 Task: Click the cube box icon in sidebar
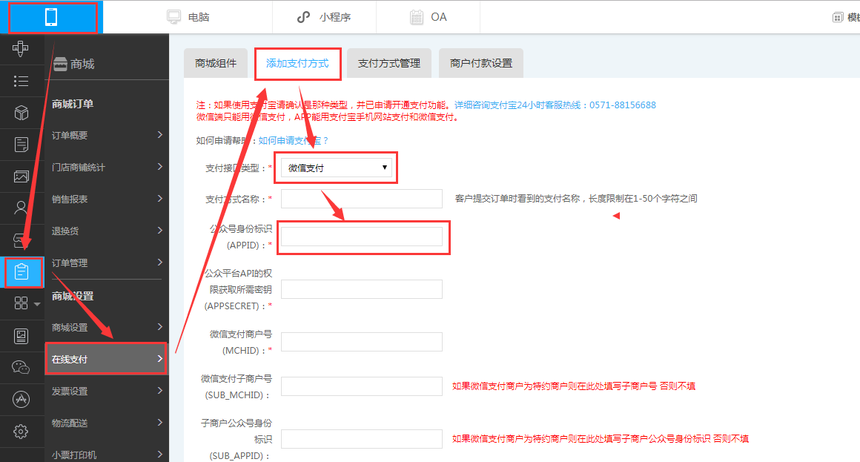pos(21,113)
